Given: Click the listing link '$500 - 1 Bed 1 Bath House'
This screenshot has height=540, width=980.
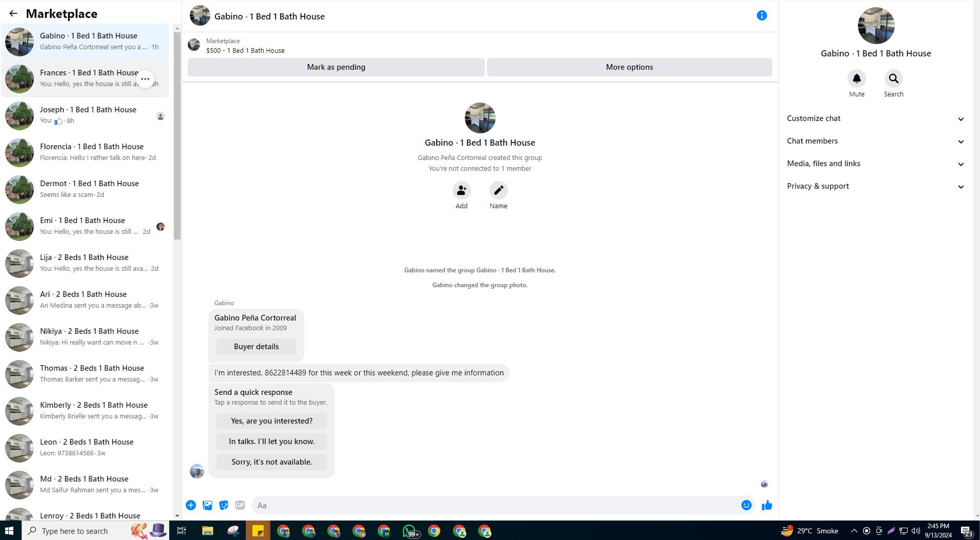Looking at the screenshot, I should pyautogui.click(x=245, y=51).
